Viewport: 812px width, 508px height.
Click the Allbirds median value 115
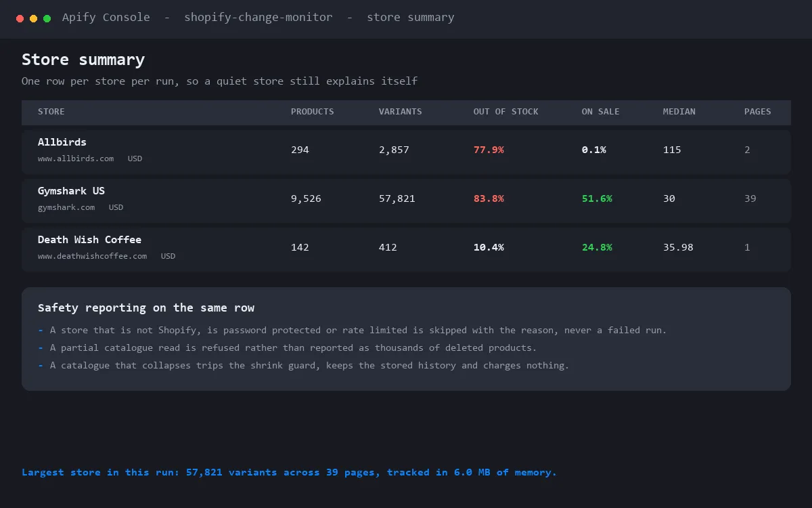pos(672,150)
